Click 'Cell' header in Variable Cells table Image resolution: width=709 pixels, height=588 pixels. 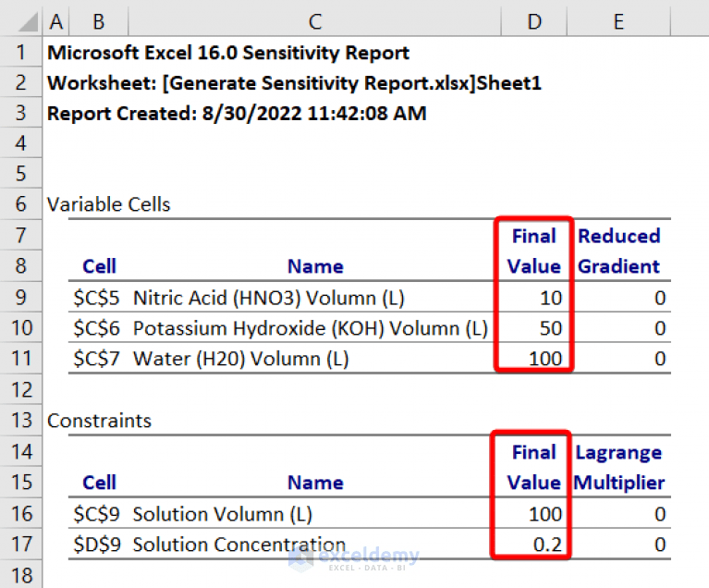[99, 266]
